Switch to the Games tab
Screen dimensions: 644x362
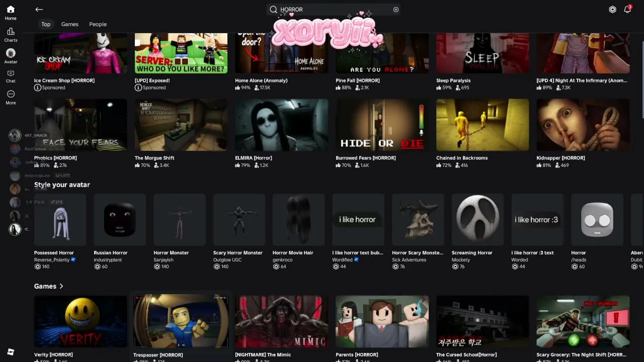coord(70,24)
